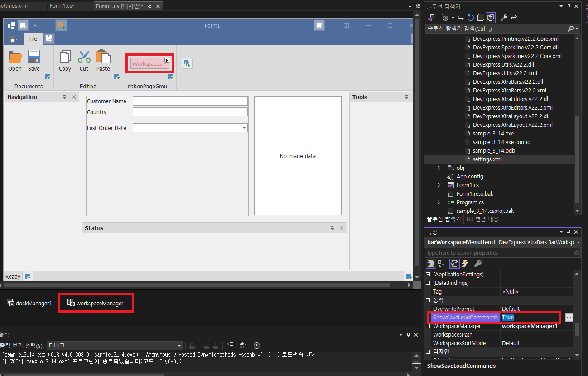
Task: Add a new ribbon page next to File
Action: [49, 39]
